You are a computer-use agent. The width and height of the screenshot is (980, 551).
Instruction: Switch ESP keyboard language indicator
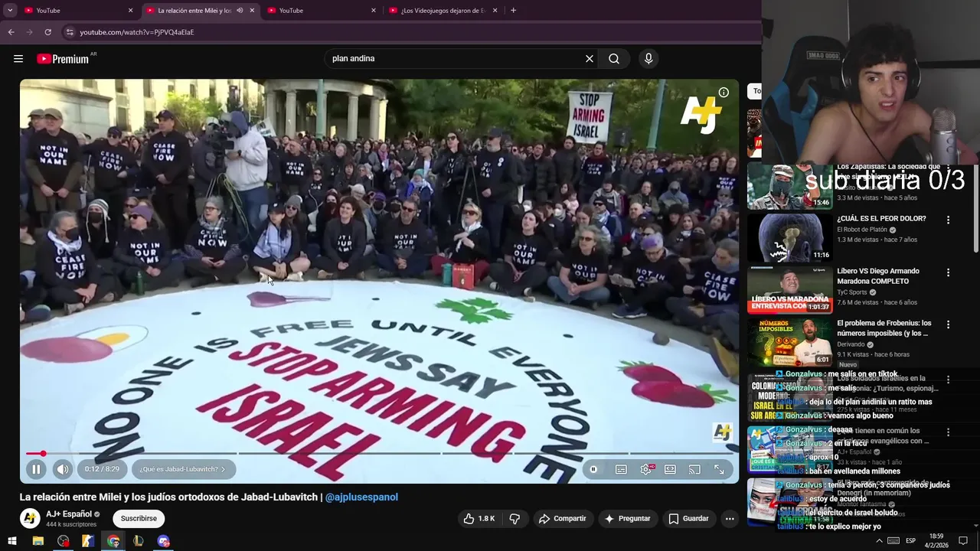point(912,541)
